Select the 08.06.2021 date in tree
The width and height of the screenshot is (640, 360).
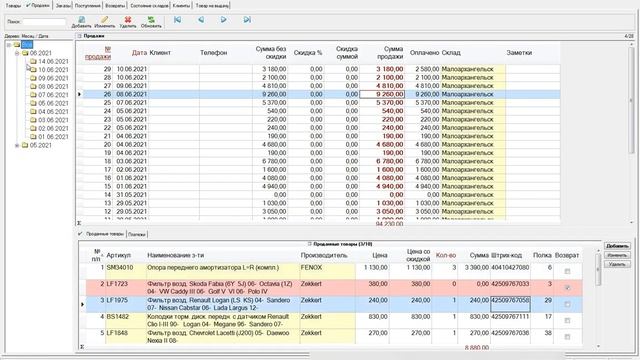[x=53, y=87]
